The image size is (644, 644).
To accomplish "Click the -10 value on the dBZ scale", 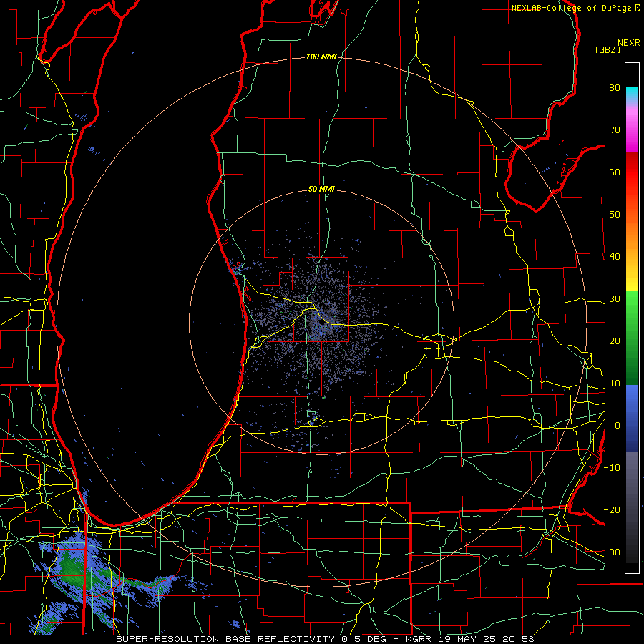I will coord(612,467).
